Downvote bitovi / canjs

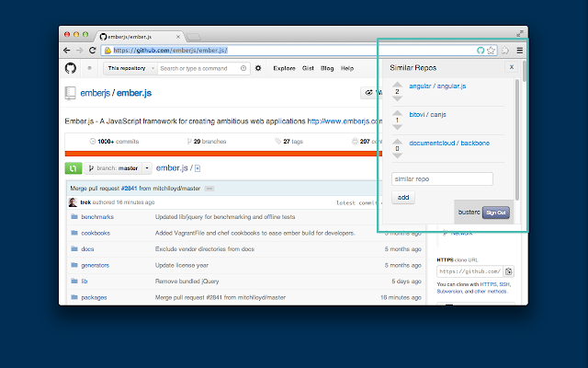point(397,127)
